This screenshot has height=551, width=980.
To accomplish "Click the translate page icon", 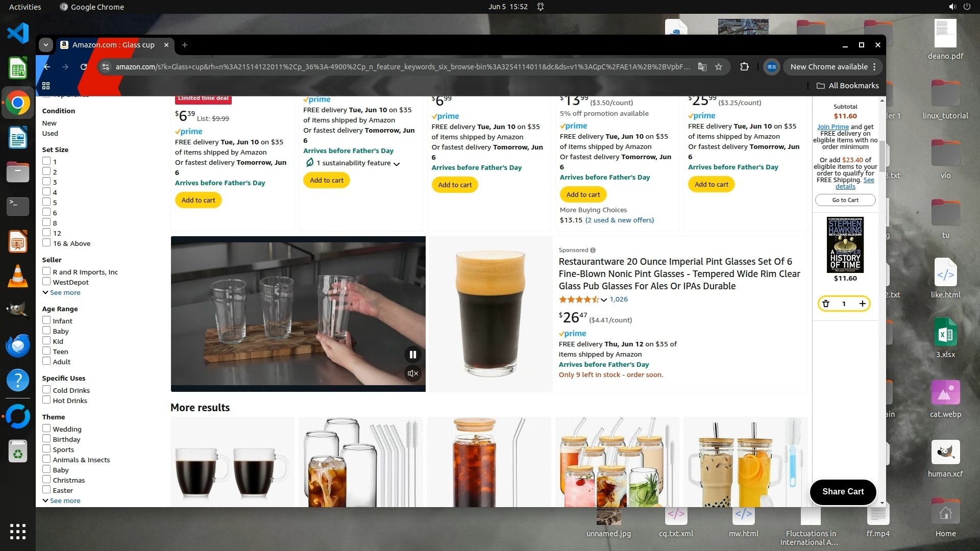I will tap(702, 67).
